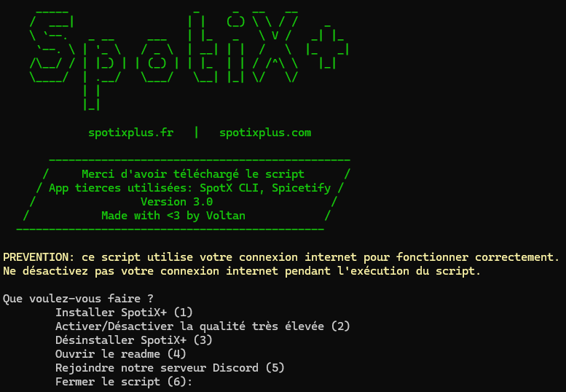Open the spotixplus.com link
566x392 pixels.
[x=265, y=133]
